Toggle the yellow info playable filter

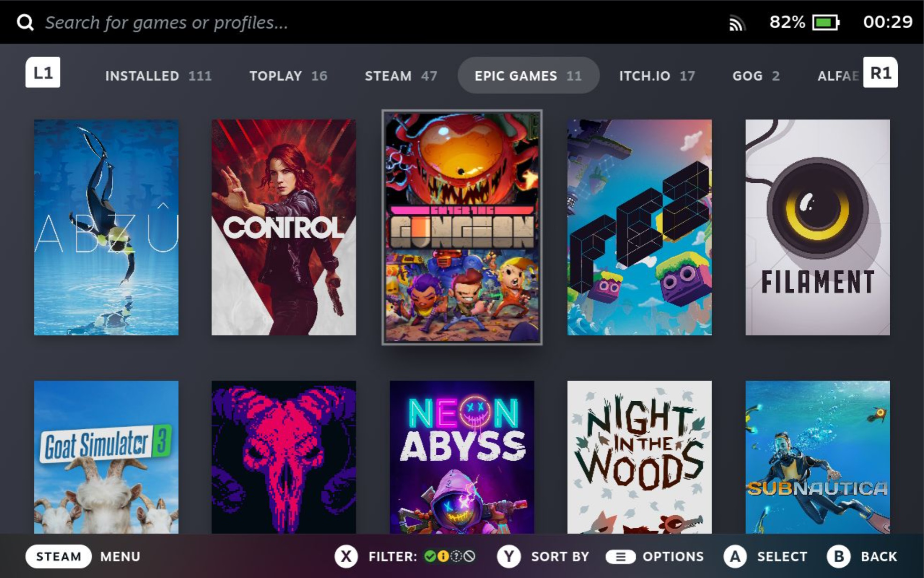coord(443,556)
